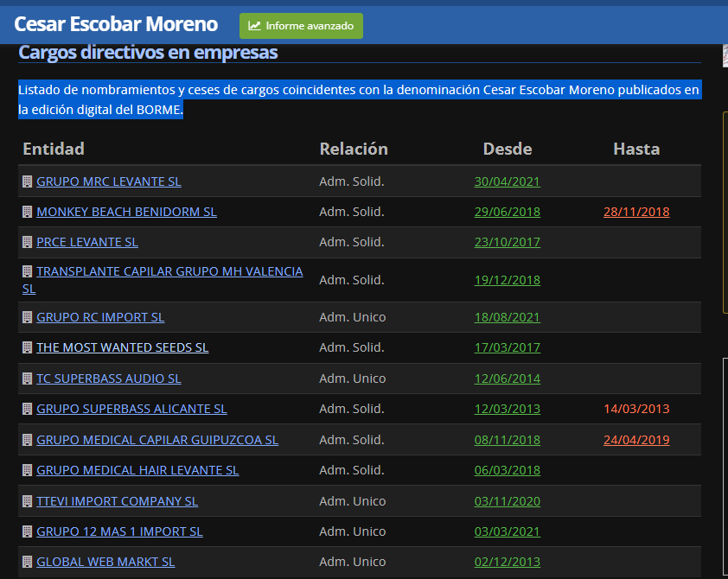Click the start date 19/12/2018

507,280
